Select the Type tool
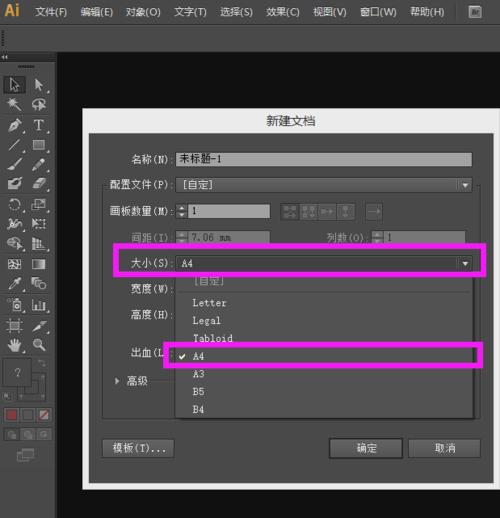This screenshot has width=500, height=518. point(39,125)
